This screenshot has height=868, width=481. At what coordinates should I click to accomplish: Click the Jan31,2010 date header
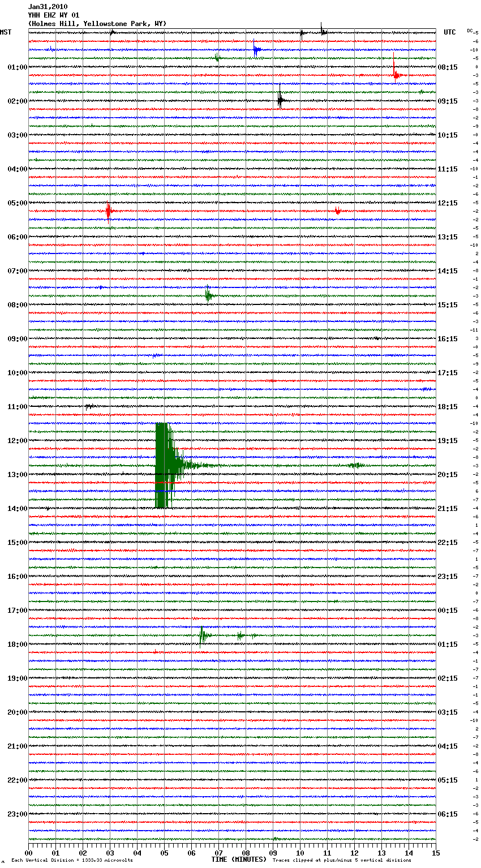point(48,7)
